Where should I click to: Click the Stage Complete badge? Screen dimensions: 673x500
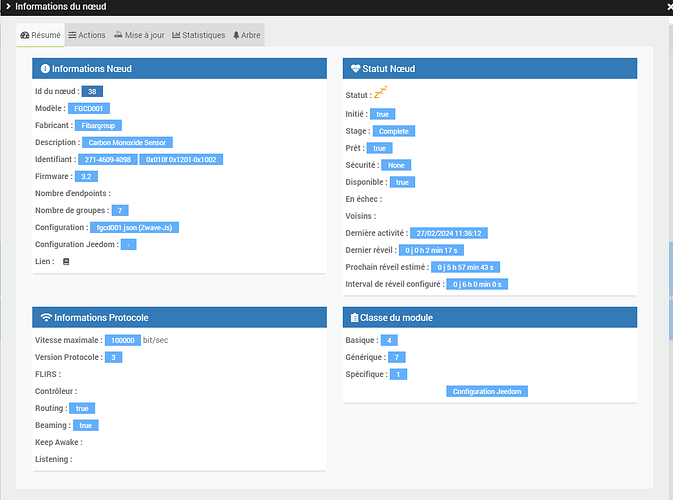(x=394, y=131)
